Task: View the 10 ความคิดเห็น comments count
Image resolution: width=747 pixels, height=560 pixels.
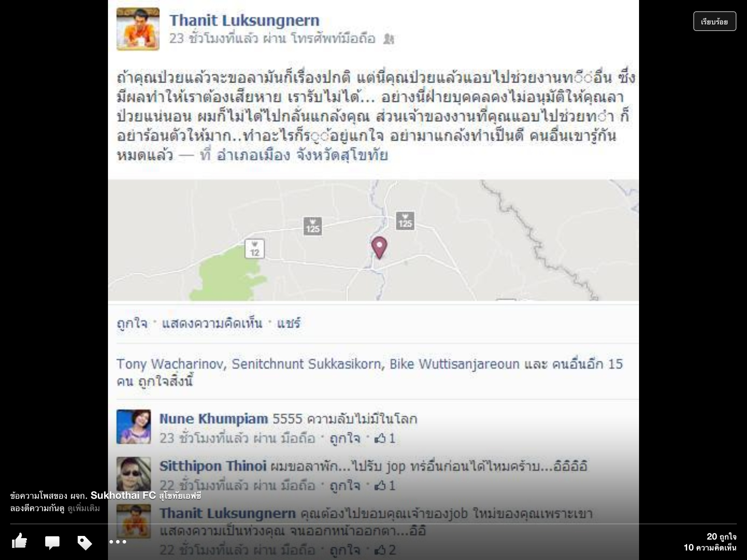Action: click(710, 547)
